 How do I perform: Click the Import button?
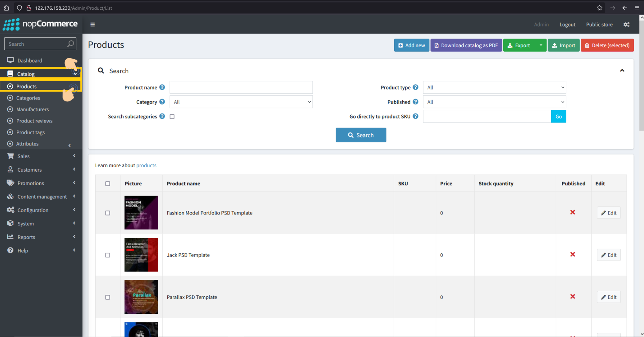[x=564, y=45]
